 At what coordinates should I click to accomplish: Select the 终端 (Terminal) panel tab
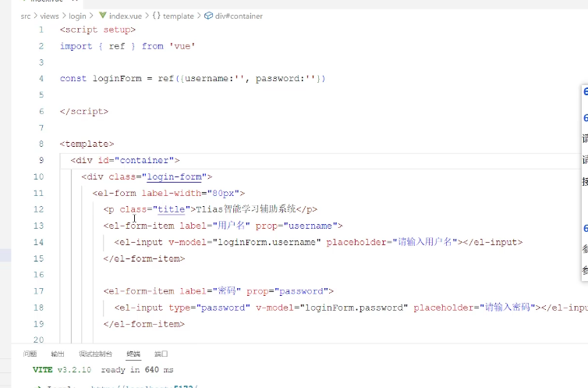(x=133, y=354)
